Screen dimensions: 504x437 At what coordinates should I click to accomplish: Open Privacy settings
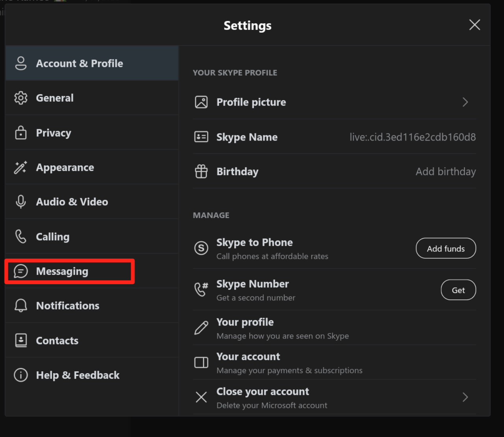92,133
